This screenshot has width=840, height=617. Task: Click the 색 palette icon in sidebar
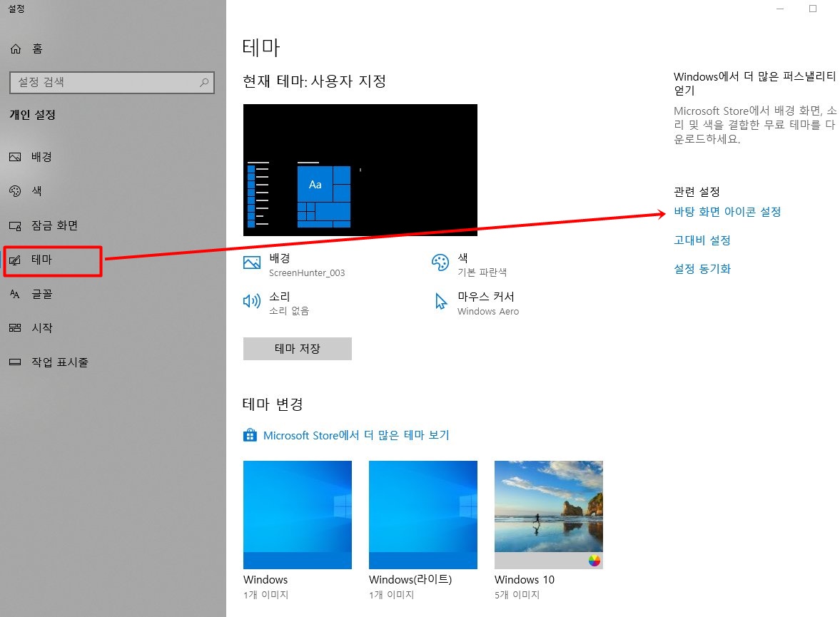coord(15,191)
